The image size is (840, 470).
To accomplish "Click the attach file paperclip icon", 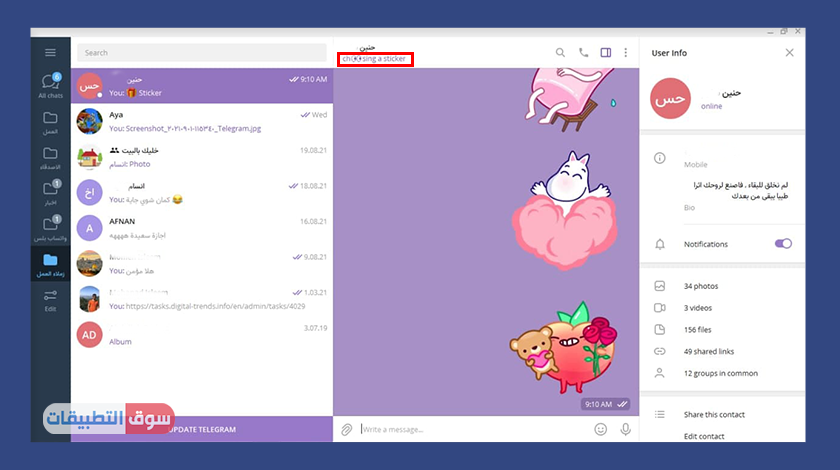I will click(347, 429).
